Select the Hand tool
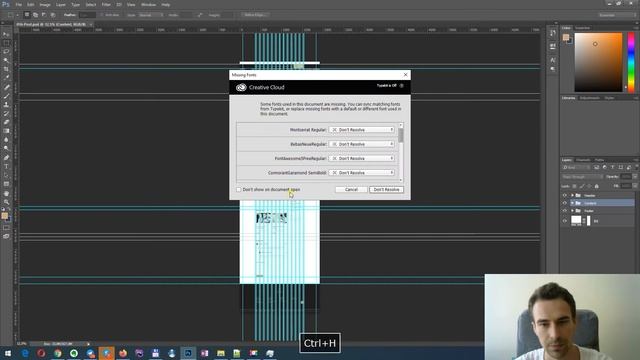640x360 pixels. pos(6,193)
